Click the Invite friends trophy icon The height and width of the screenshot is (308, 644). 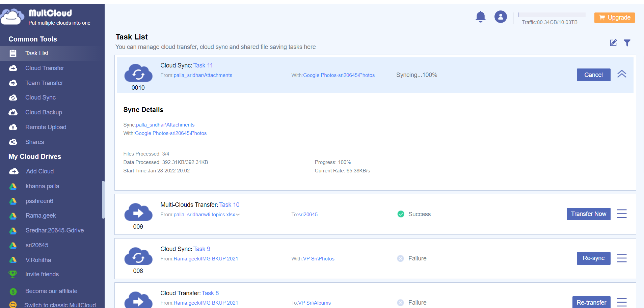pos(13,274)
